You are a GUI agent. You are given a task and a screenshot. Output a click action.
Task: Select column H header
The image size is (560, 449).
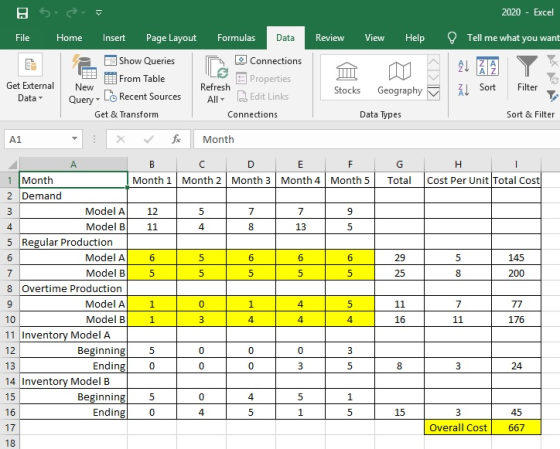[x=458, y=164]
